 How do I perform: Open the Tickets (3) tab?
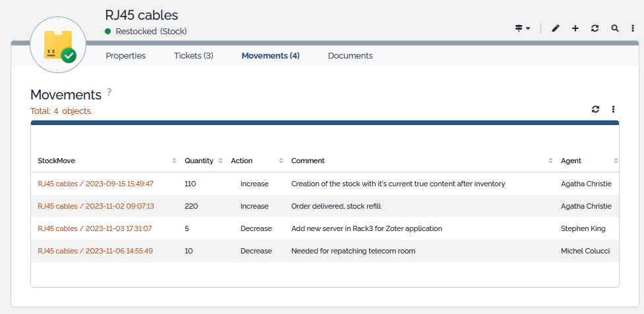tap(193, 56)
